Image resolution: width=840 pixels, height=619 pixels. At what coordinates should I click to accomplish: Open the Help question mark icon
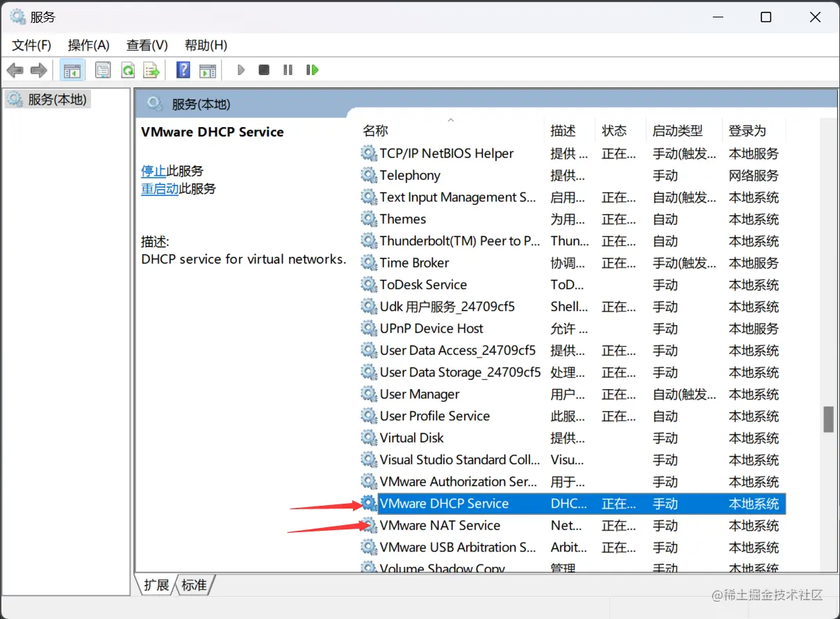[x=183, y=70]
